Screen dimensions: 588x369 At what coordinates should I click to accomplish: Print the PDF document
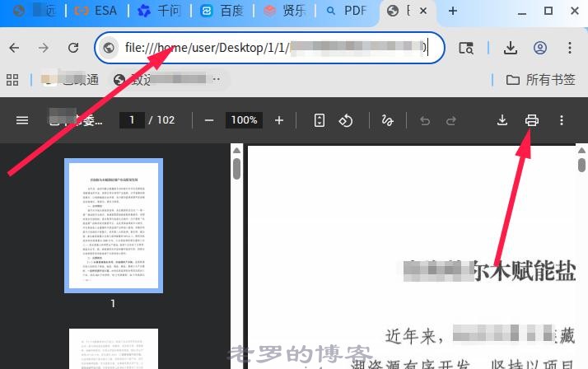click(x=532, y=120)
